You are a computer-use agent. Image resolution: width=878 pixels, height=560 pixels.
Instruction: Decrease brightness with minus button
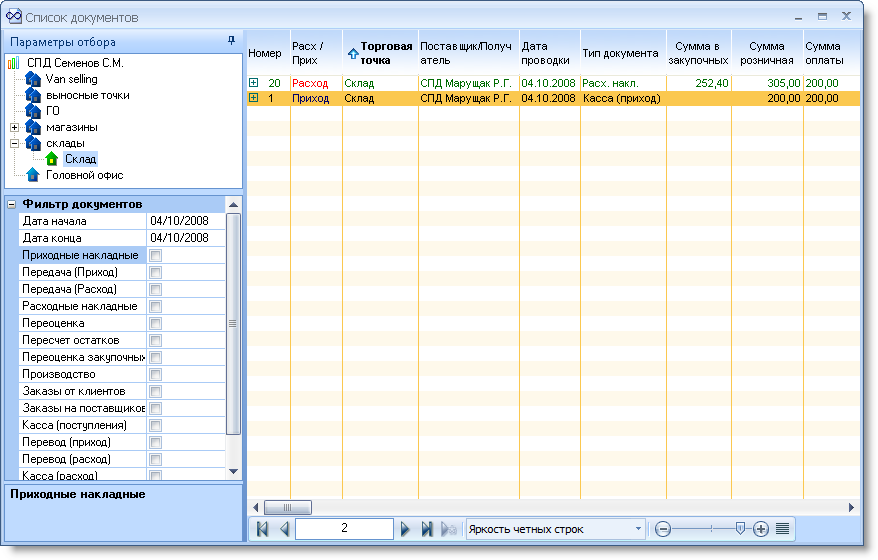click(662, 529)
